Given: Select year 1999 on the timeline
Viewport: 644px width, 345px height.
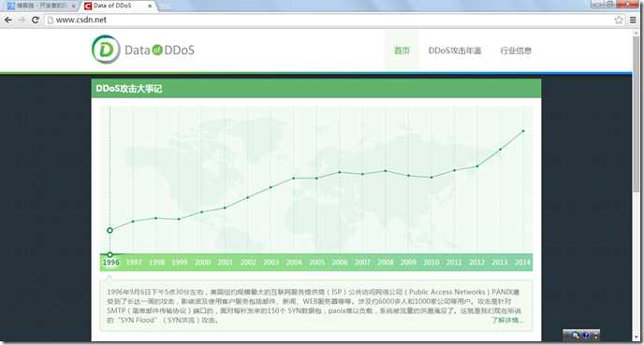Looking at the screenshot, I should pos(180,263).
